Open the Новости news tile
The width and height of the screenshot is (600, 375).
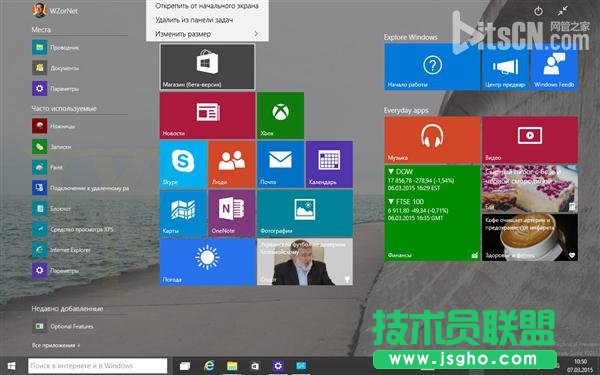207,115
